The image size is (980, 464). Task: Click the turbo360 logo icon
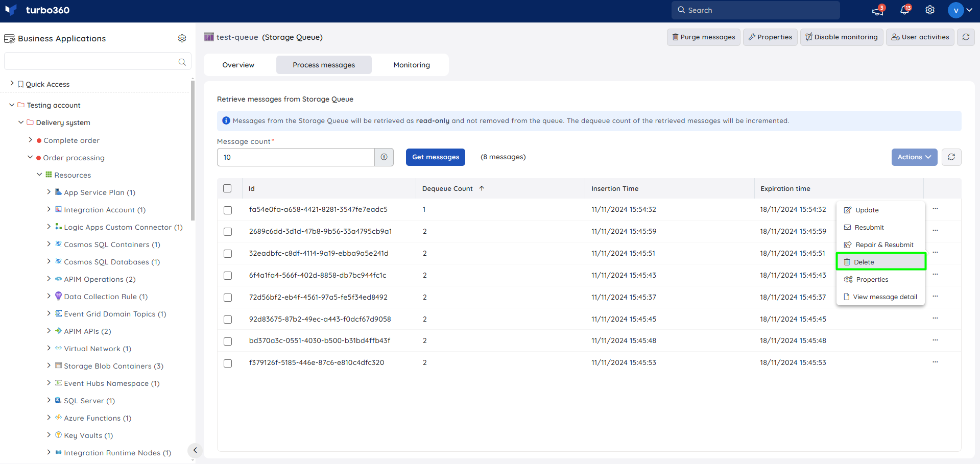tap(11, 10)
